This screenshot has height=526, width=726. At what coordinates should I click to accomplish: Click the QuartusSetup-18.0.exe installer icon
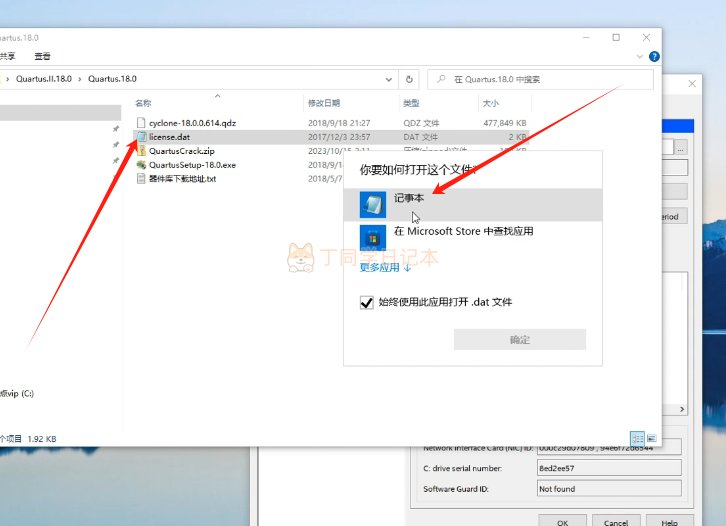tap(141, 164)
